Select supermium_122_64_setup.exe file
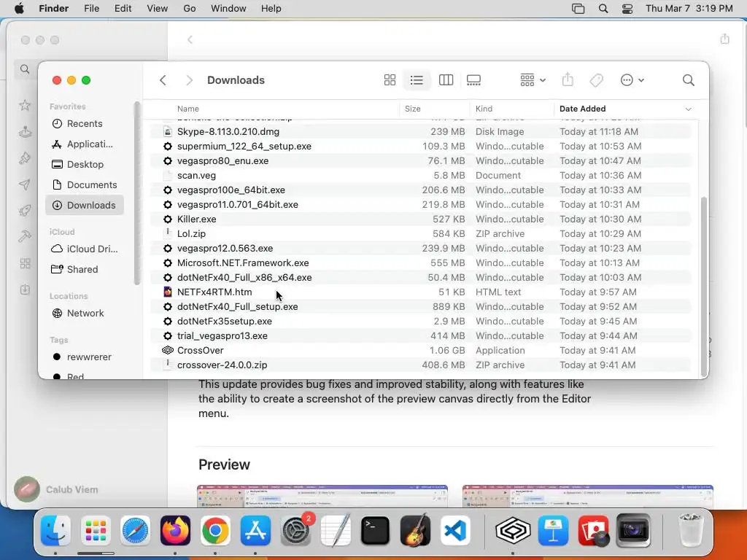The height and width of the screenshot is (560, 747). [421, 146]
